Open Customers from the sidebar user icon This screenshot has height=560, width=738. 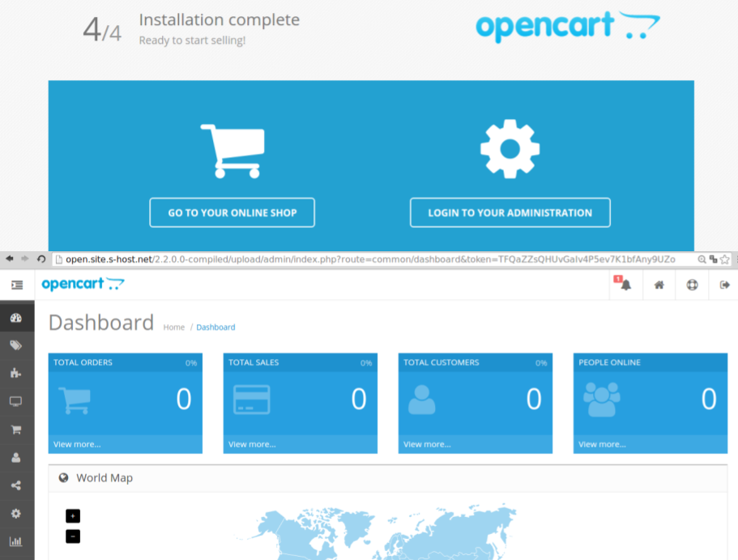16,457
